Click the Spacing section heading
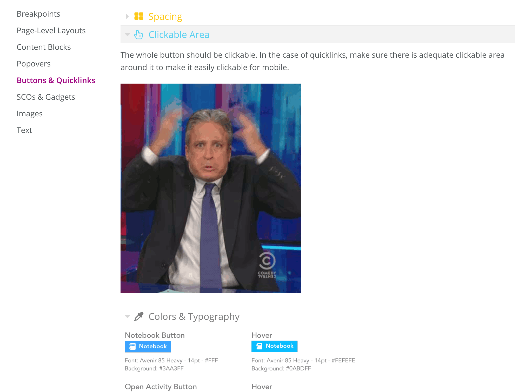Viewport: 532px width, 392px height. point(165,16)
